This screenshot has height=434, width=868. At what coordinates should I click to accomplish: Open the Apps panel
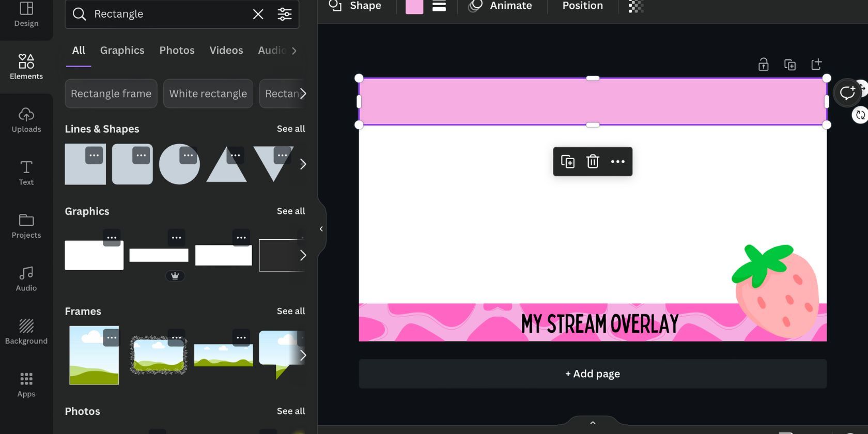26,385
